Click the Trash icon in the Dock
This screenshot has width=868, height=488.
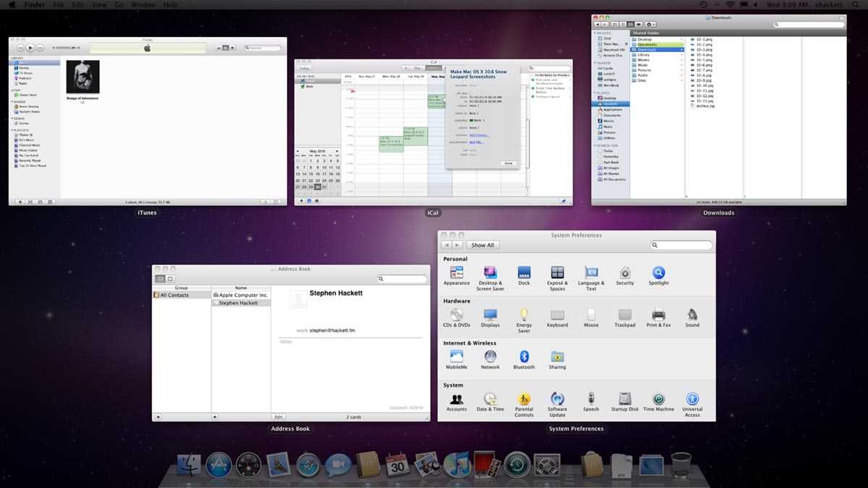681,465
